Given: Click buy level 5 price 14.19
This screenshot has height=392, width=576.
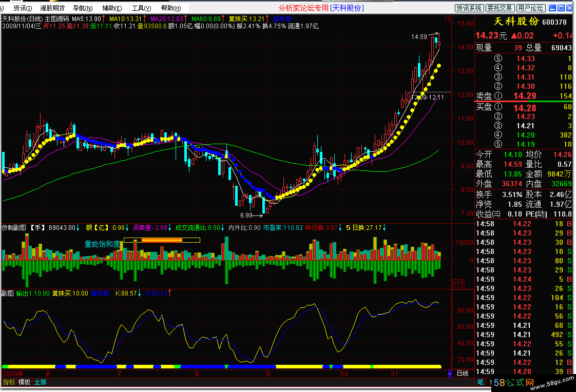Looking at the screenshot, I should 526,144.
